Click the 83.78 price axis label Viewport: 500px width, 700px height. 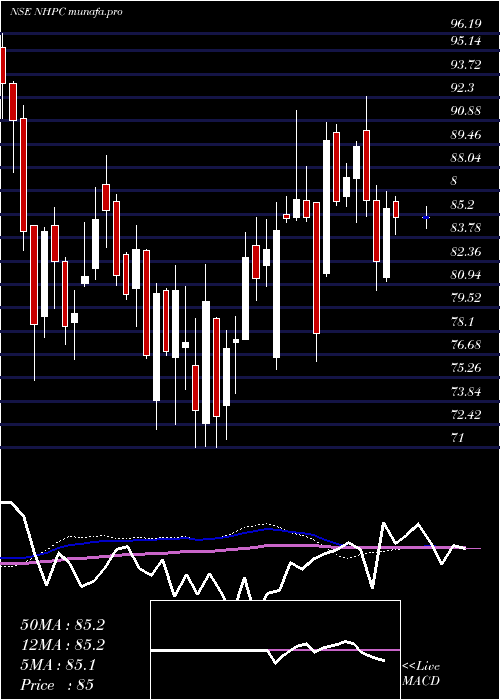465,228
